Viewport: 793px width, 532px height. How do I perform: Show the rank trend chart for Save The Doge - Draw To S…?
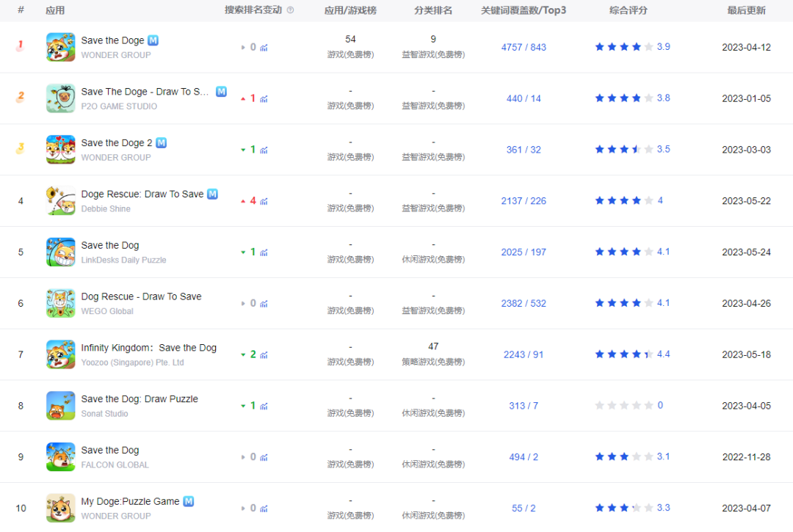coord(264,99)
